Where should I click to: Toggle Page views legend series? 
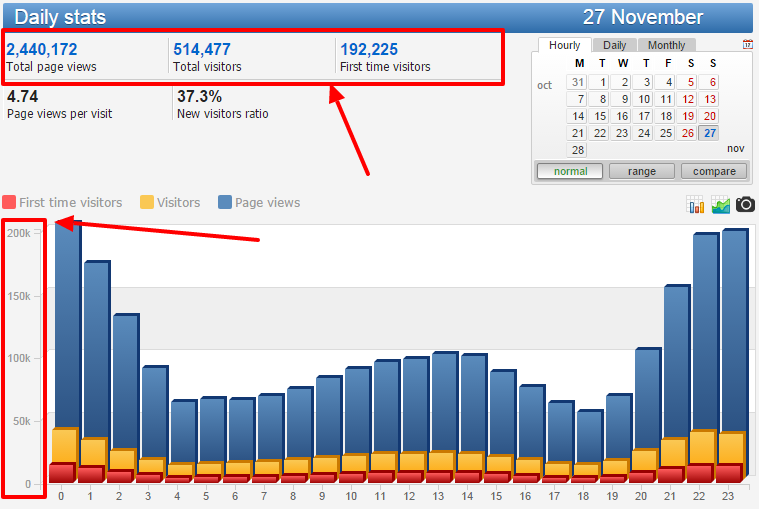pos(258,202)
